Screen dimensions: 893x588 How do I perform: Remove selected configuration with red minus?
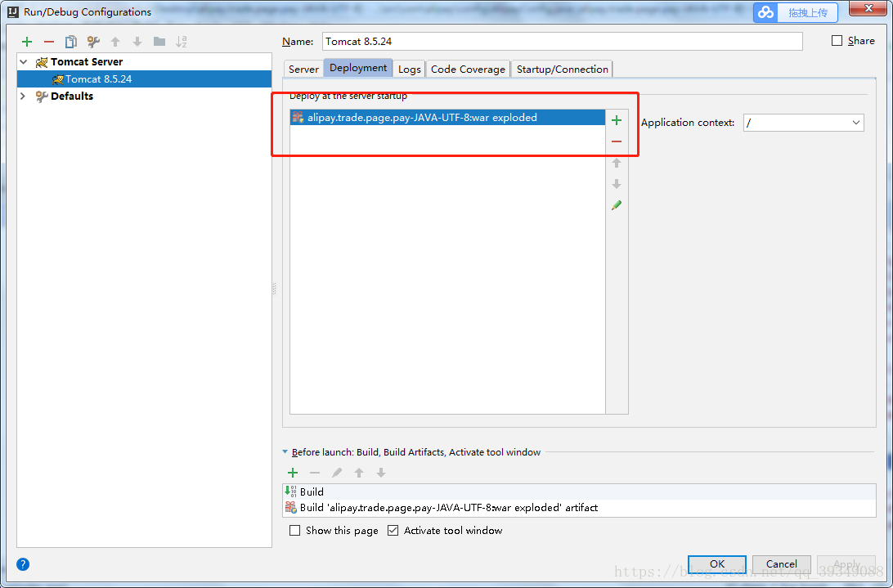(x=49, y=42)
